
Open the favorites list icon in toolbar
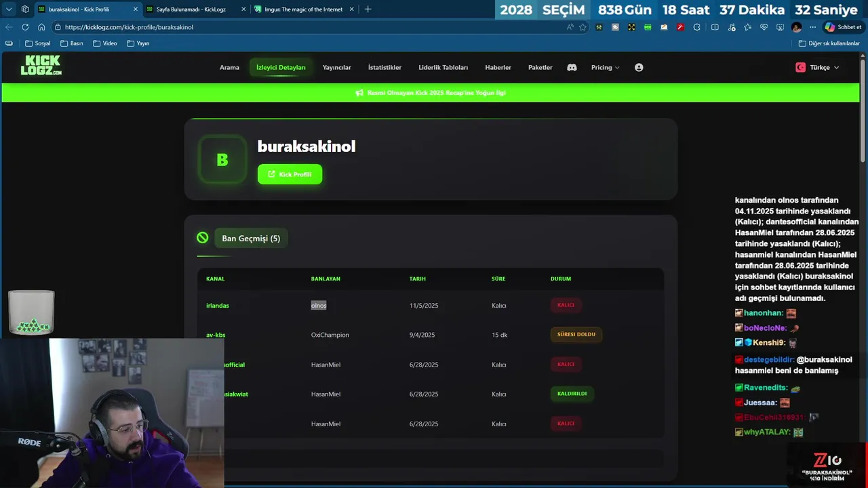coord(747,27)
